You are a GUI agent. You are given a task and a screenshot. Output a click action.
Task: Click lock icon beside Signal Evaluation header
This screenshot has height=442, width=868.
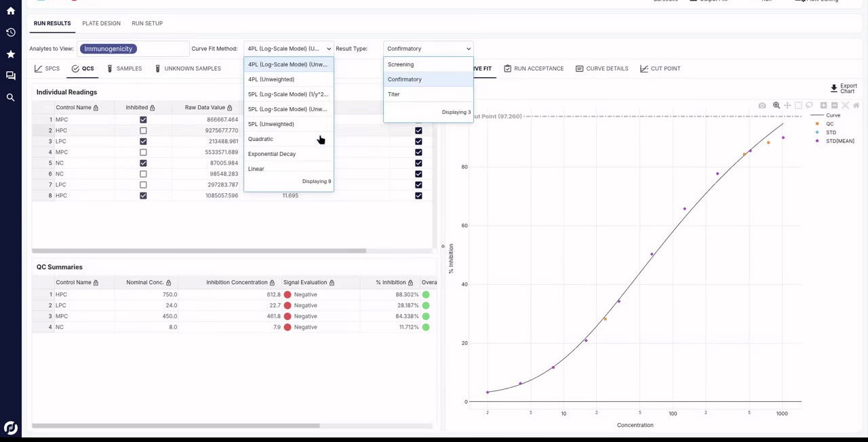(332, 283)
